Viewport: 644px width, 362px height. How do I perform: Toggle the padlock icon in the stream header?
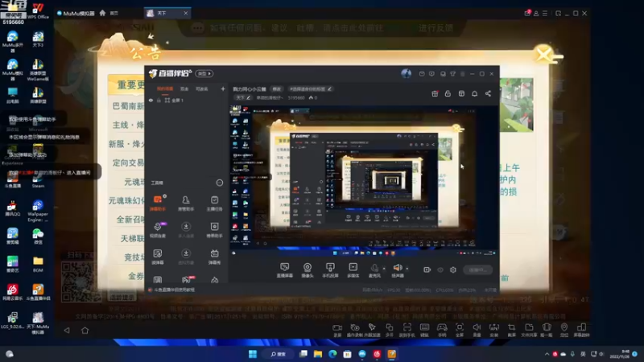click(x=448, y=93)
